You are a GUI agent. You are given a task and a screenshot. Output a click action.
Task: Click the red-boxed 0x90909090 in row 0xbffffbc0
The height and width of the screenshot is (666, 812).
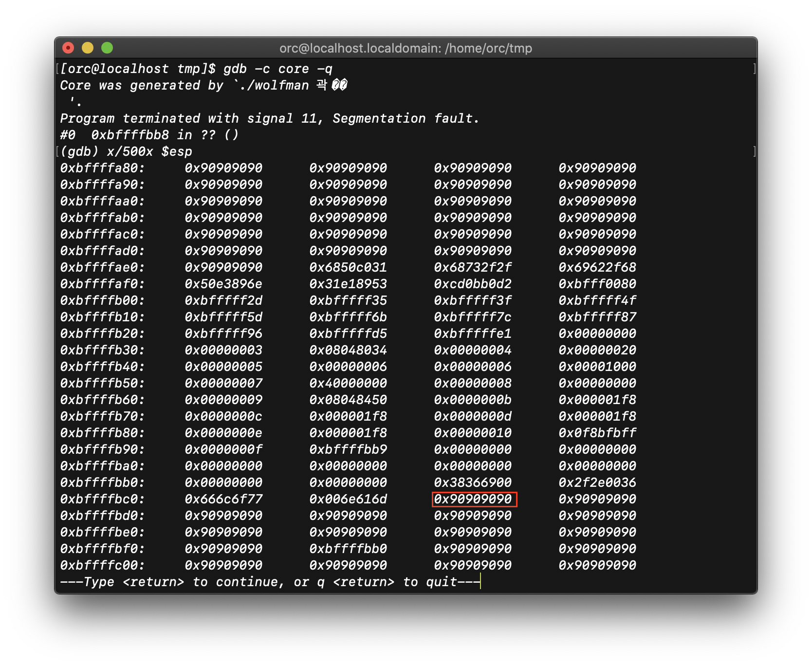tap(474, 499)
